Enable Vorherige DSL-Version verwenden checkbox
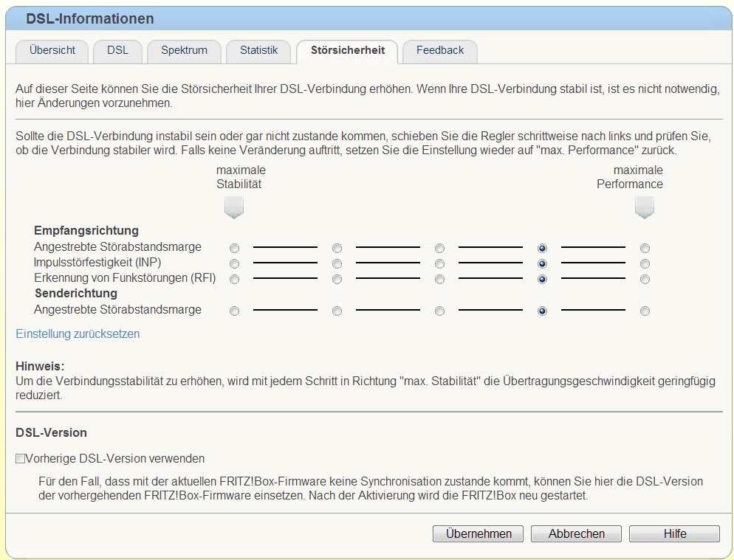734x560 pixels. (21, 459)
